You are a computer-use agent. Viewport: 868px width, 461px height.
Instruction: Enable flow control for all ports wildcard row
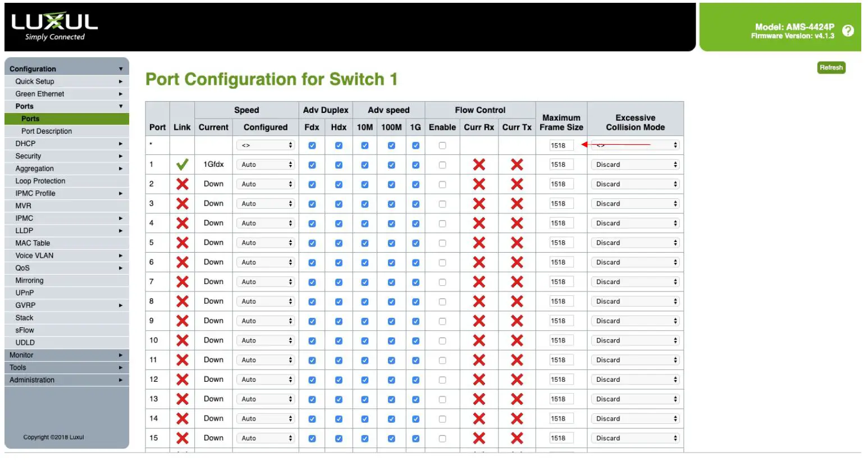point(442,145)
